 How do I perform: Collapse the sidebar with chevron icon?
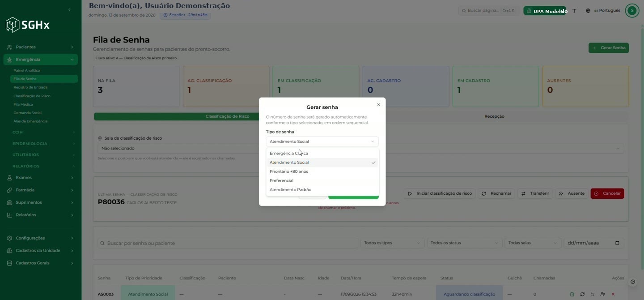69,10
